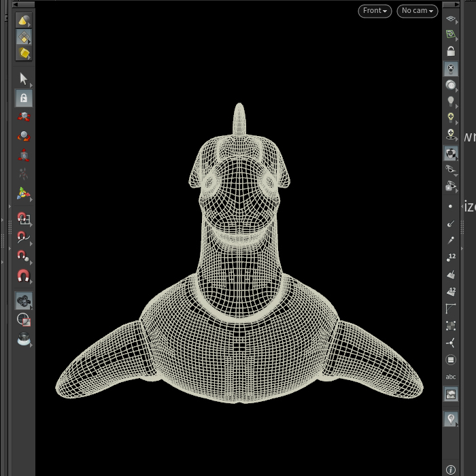Open the Front viewport dropdown
The width and height of the screenshot is (476, 476).
[375, 11]
